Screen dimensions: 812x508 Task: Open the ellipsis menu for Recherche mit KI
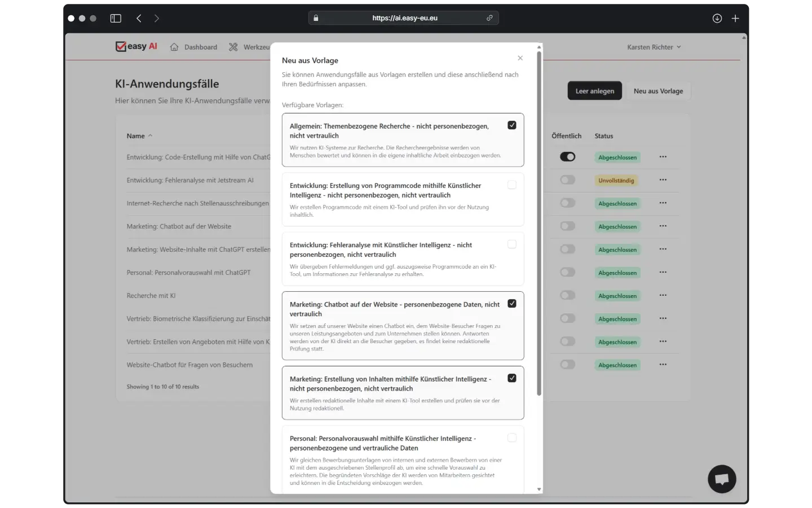point(663,295)
